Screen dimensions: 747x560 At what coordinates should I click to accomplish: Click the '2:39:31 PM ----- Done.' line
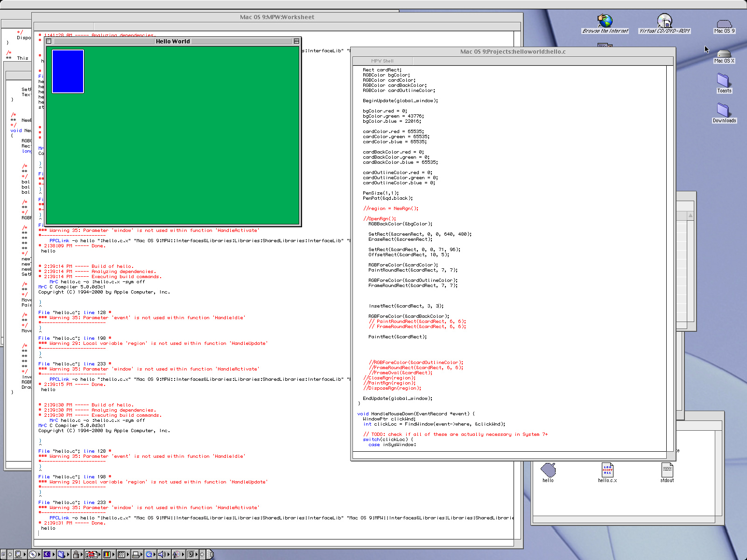pos(72,523)
